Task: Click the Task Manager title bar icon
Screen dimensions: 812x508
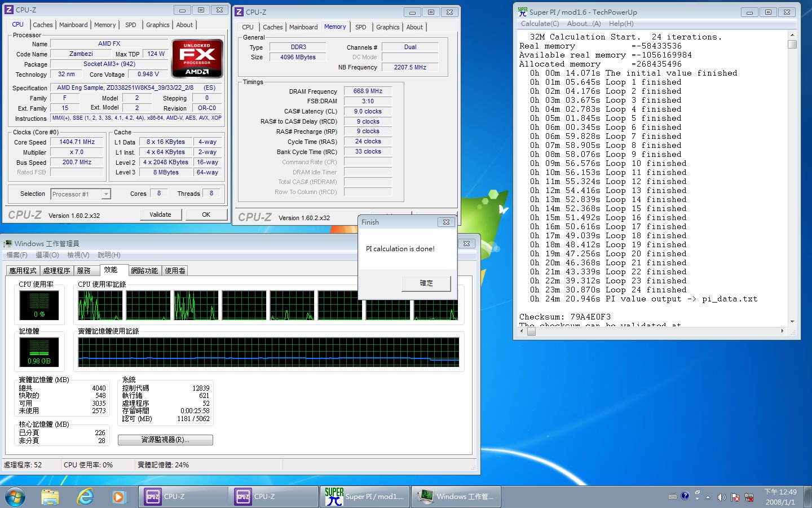Action: click(8, 243)
